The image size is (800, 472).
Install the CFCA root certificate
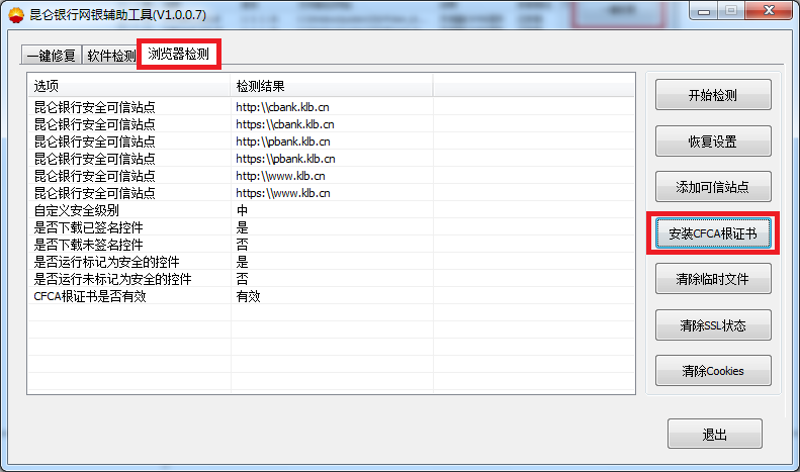pyautogui.click(x=712, y=233)
